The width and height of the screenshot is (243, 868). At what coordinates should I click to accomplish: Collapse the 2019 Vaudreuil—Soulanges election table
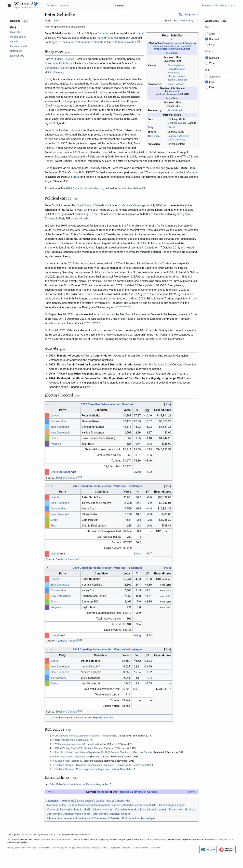[x=168, y=568]
